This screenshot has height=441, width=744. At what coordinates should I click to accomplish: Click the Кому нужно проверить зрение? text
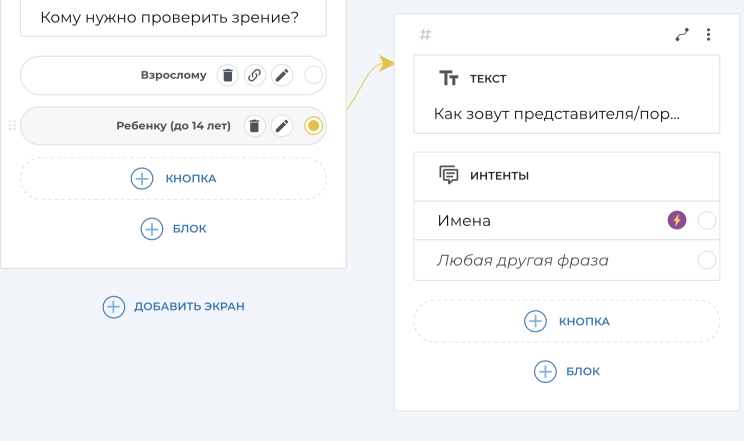point(169,18)
